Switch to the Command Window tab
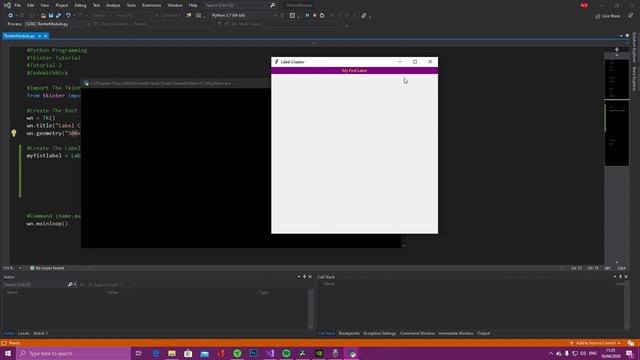Viewport: 640px width, 360px height. pyautogui.click(x=417, y=333)
